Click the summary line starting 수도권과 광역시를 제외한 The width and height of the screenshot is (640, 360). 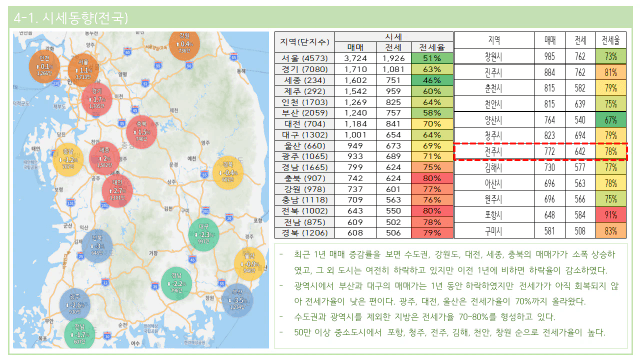424,317
